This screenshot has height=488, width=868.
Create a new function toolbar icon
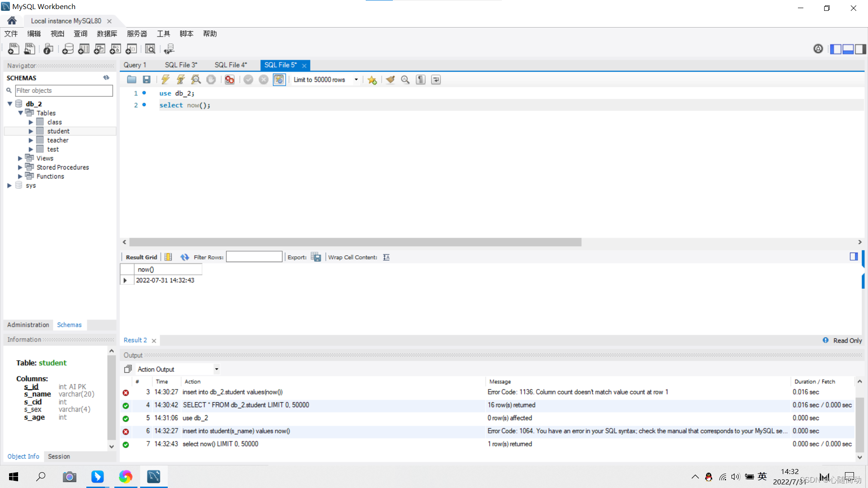pyautogui.click(x=132, y=49)
